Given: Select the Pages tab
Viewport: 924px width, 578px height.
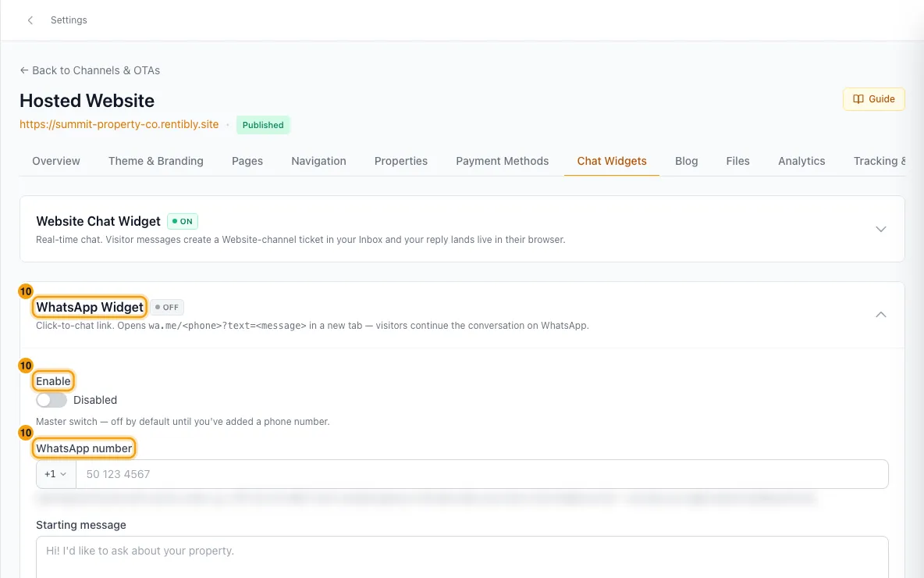Looking at the screenshot, I should pyautogui.click(x=247, y=161).
